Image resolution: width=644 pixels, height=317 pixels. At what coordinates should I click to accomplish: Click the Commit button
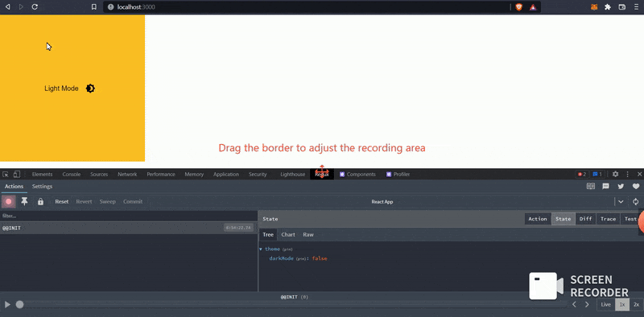[x=133, y=202]
